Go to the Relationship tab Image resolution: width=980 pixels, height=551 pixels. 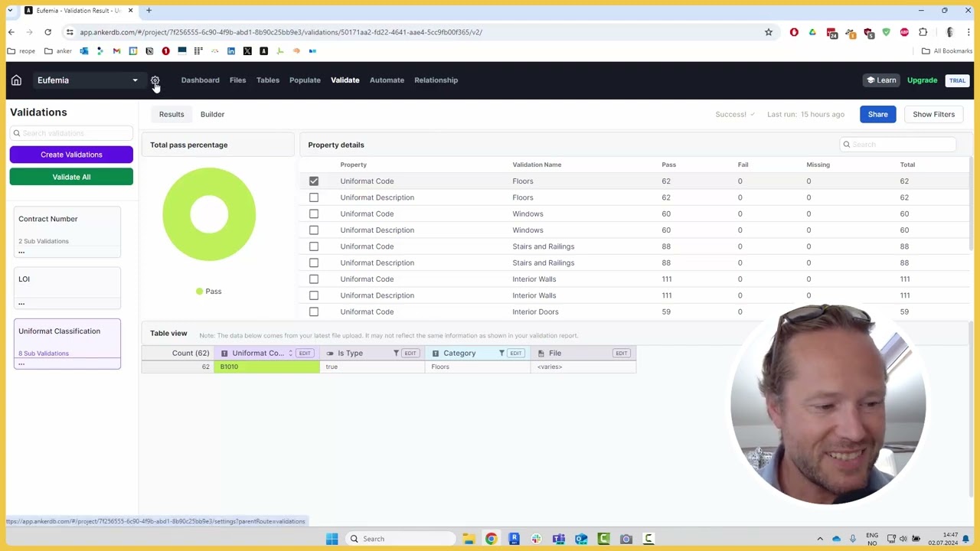(436, 80)
